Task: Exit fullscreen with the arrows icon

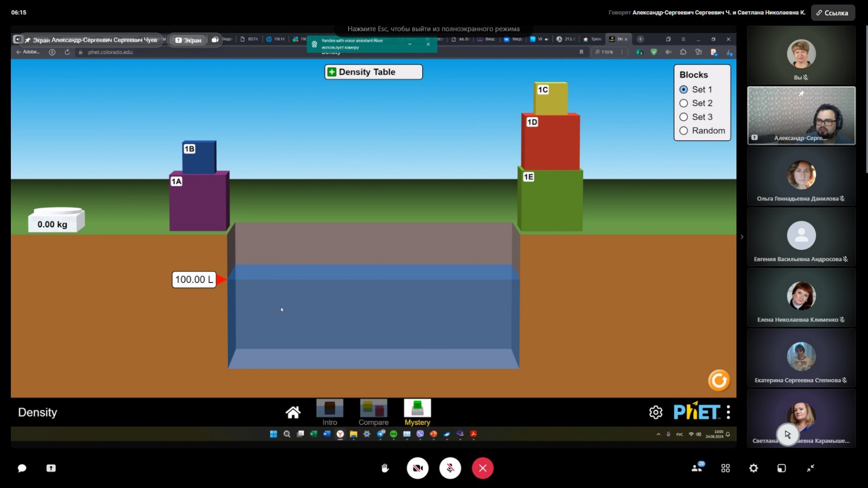Action: point(810,468)
